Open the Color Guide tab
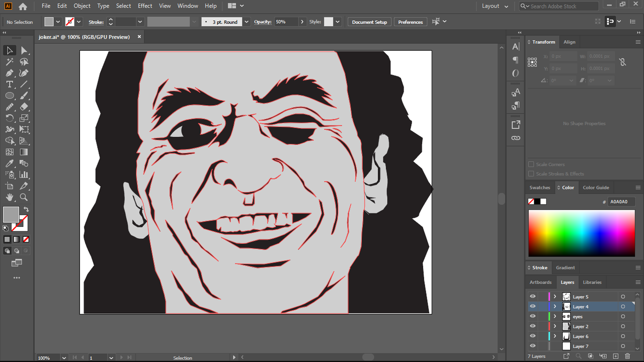 pos(596,188)
